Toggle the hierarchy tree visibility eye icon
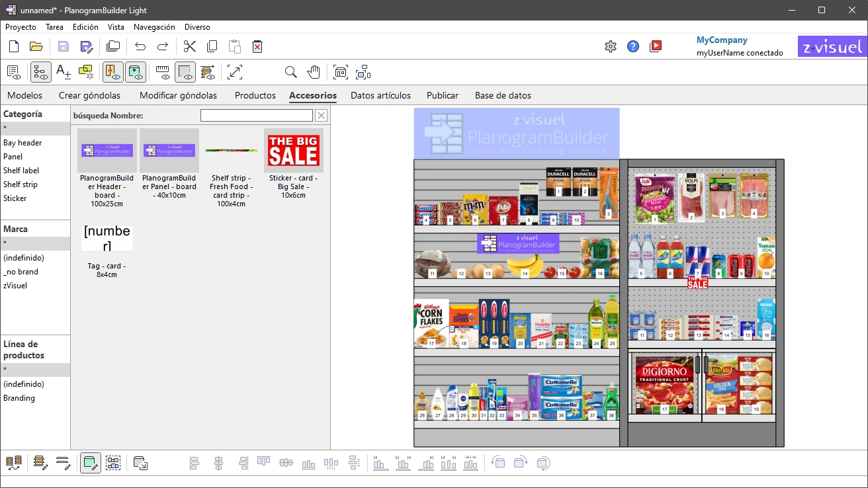The height and width of the screenshot is (488, 868). coord(41,72)
